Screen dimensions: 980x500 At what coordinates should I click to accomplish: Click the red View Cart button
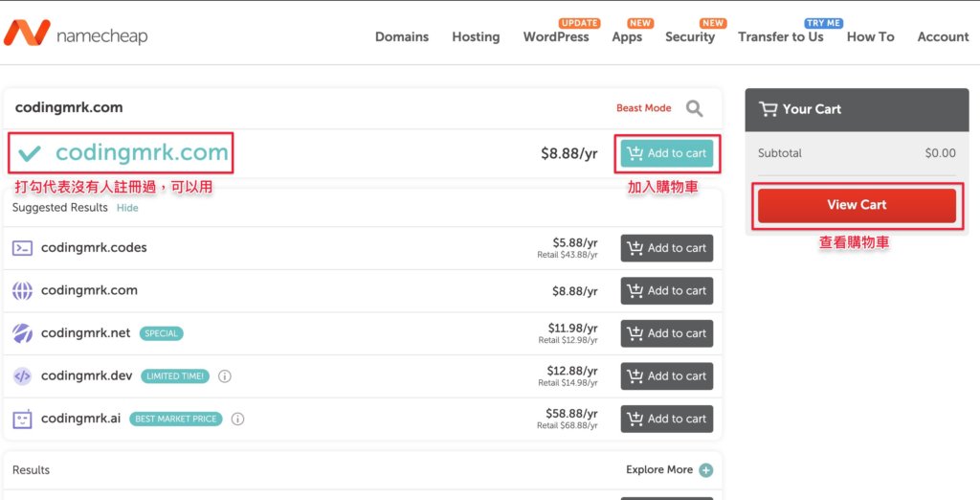(857, 205)
